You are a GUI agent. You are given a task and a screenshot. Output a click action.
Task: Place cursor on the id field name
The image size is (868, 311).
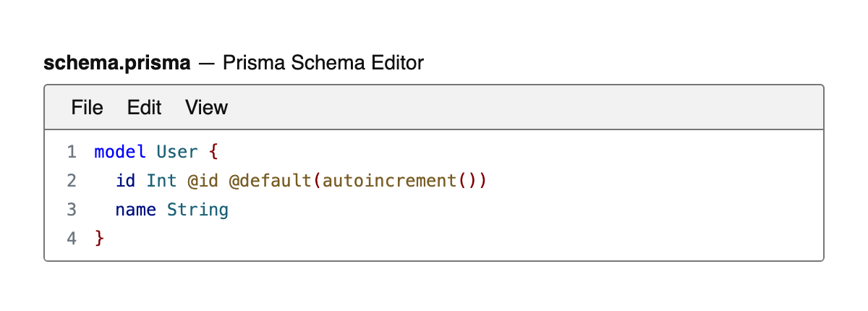tap(125, 181)
